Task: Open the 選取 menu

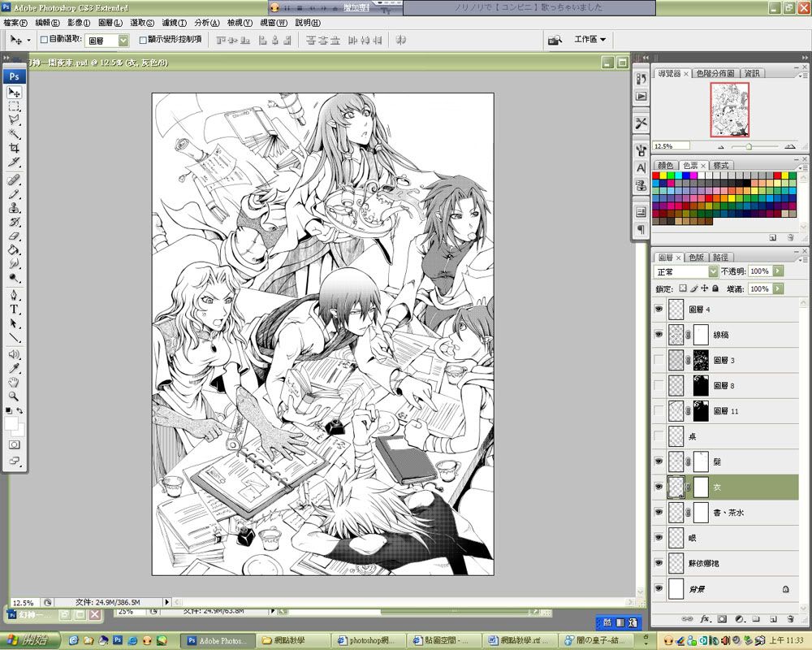Action: (142, 23)
